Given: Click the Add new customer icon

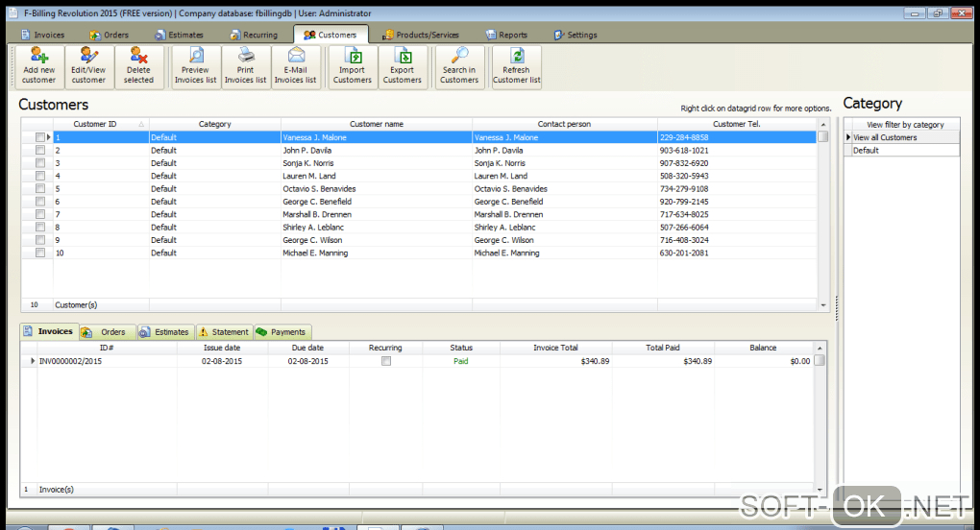Looking at the screenshot, I should click(38, 67).
